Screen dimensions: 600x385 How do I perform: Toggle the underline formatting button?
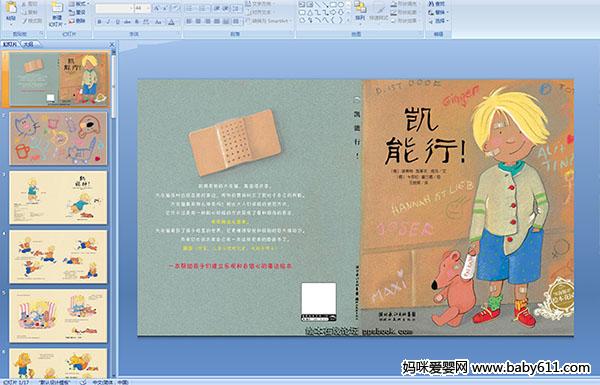[117, 22]
